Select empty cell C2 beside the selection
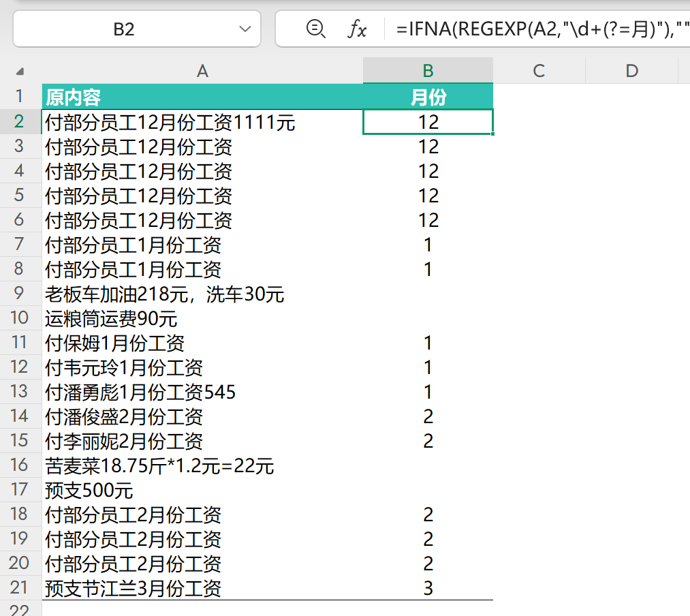Viewport: 690px width, 616px height. 539,122
